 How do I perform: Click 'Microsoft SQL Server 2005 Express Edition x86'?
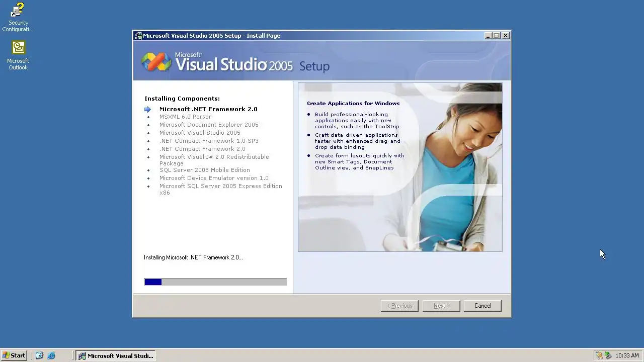tap(220, 189)
